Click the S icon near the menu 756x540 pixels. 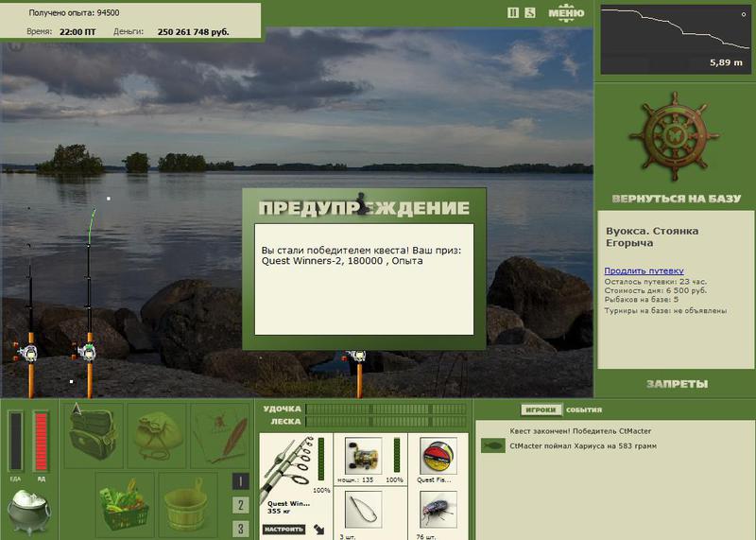[x=530, y=13]
